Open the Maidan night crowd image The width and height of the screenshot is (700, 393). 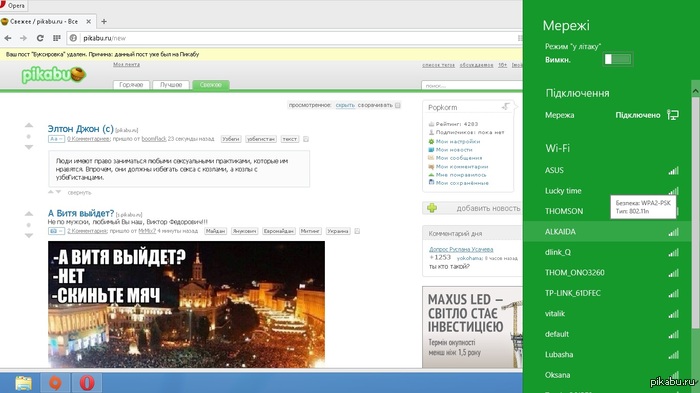186,305
